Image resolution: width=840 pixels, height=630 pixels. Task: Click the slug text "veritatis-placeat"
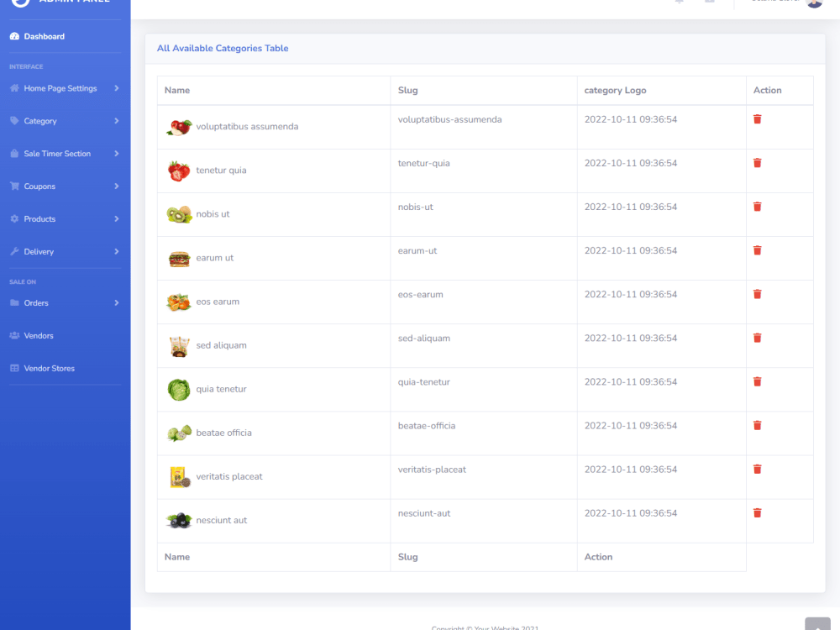pos(432,470)
